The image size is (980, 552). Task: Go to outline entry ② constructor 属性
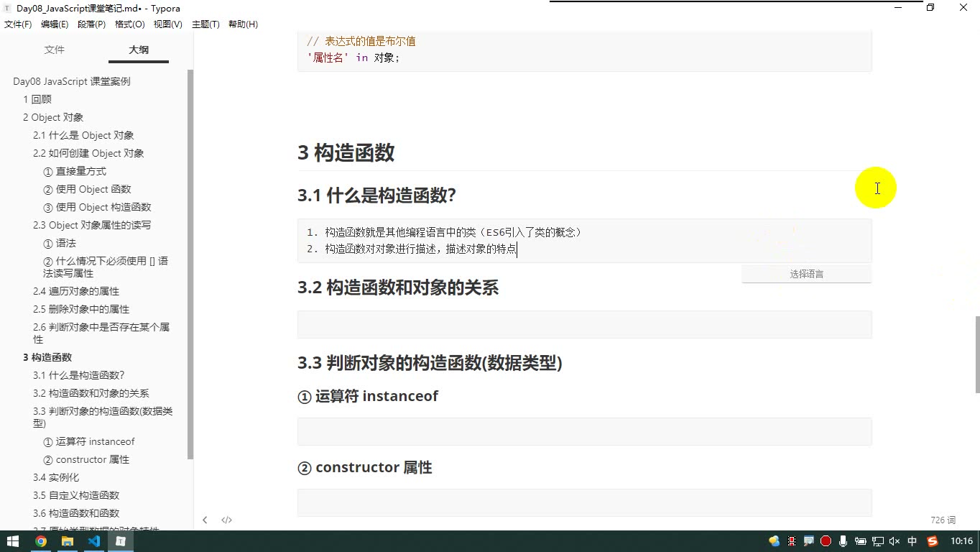pos(86,459)
